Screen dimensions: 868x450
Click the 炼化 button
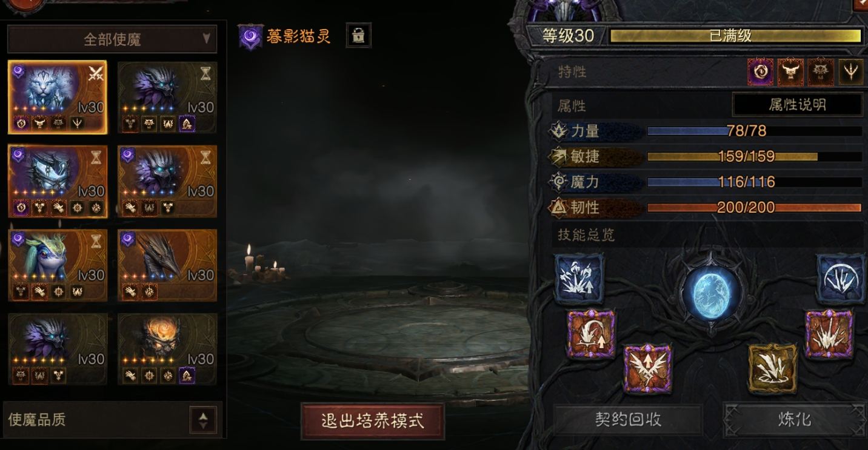pyautogui.click(x=794, y=419)
